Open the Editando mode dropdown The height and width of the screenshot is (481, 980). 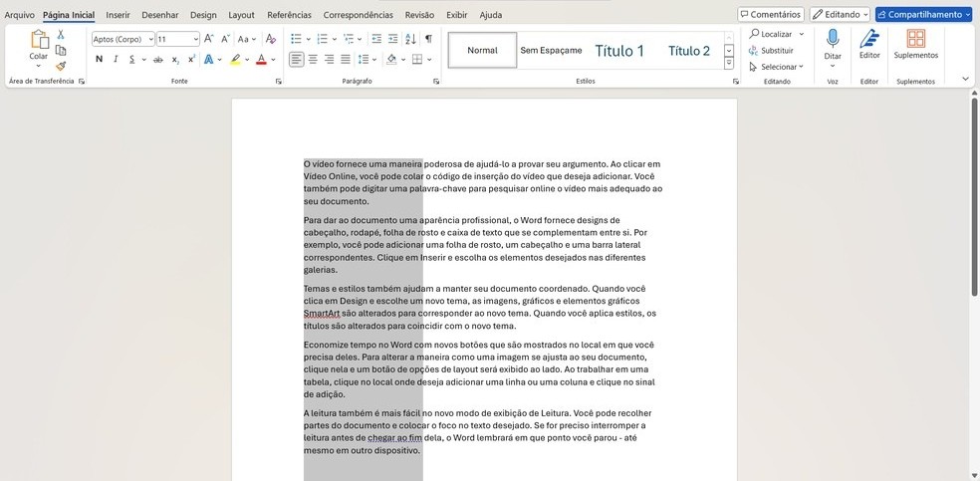(840, 14)
